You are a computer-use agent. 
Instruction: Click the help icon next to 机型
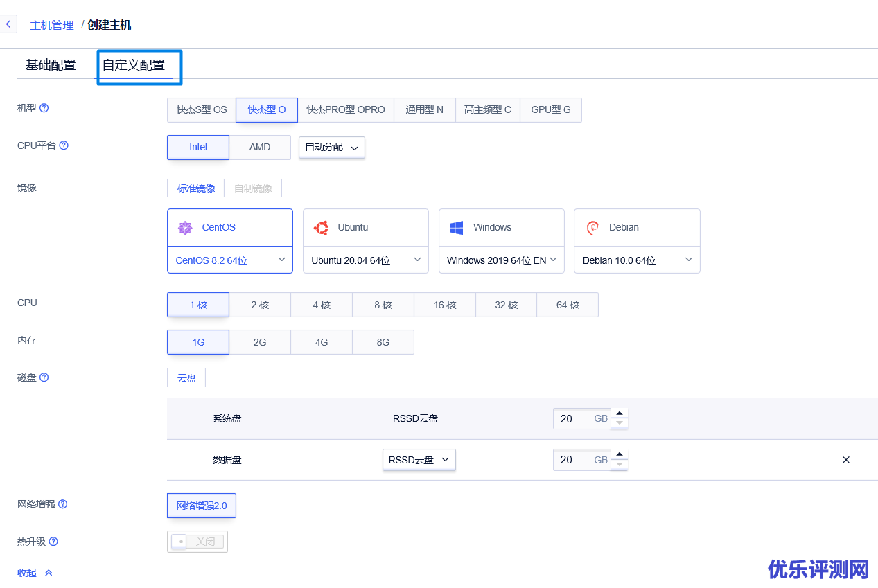click(44, 108)
